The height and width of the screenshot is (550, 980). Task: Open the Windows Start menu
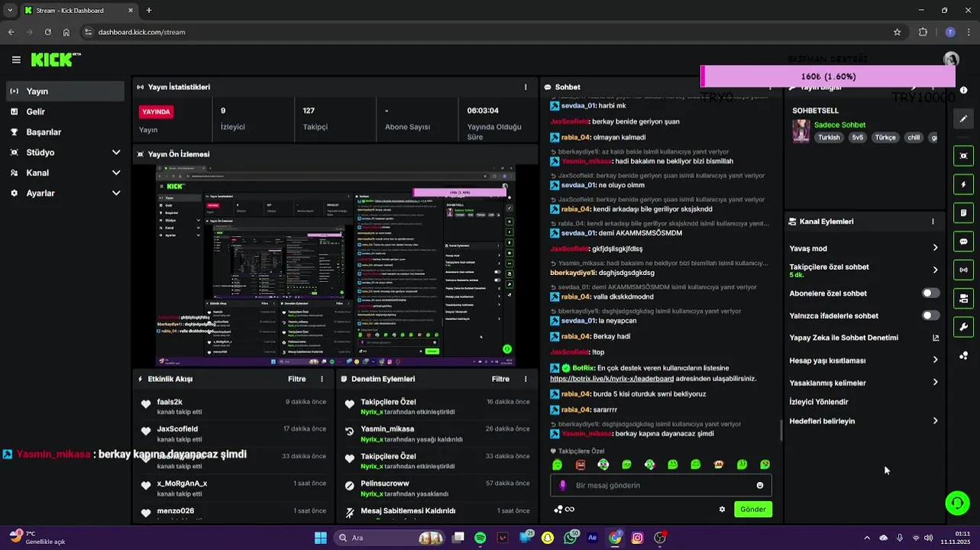(x=321, y=538)
